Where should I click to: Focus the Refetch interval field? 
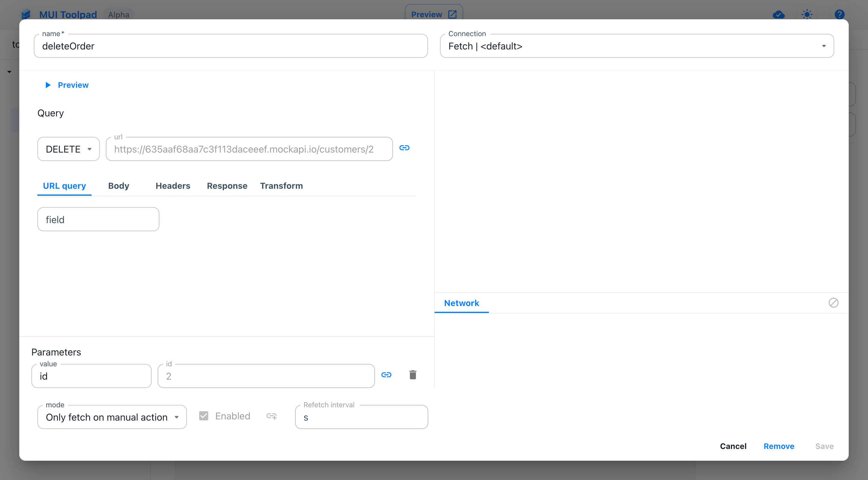click(362, 417)
